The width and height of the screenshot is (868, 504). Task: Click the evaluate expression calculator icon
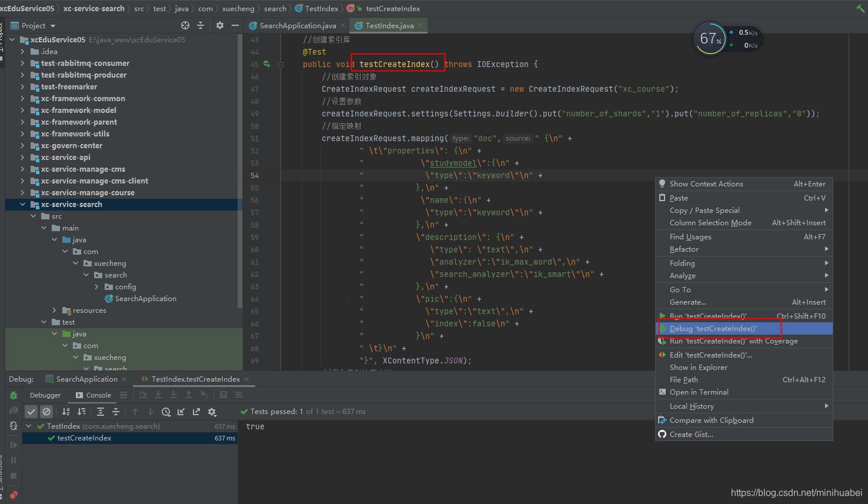(x=223, y=395)
